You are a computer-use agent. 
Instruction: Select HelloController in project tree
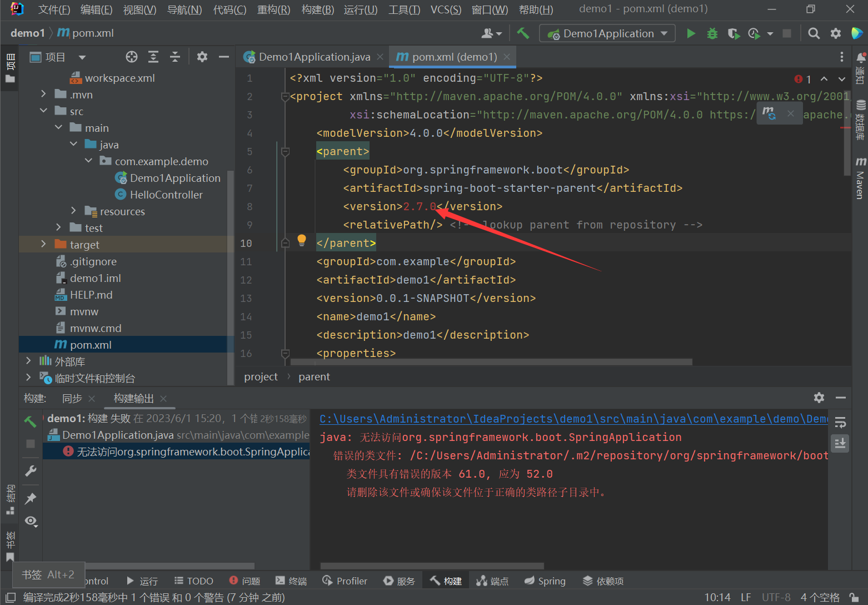pyautogui.click(x=166, y=195)
